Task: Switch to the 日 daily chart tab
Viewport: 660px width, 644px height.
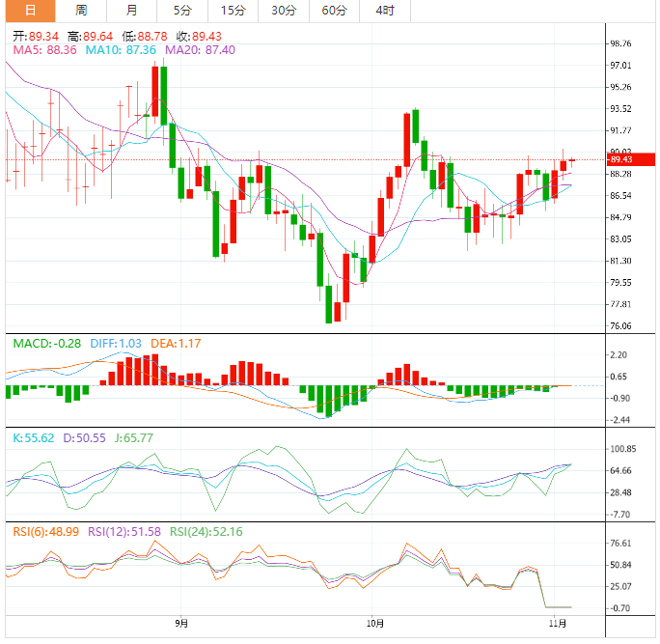Action: coord(31,11)
